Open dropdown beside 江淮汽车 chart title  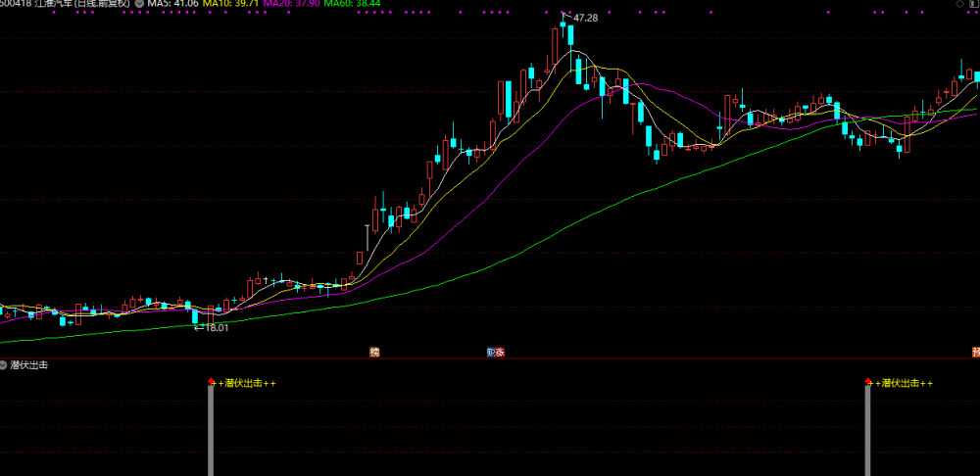[139, 3]
